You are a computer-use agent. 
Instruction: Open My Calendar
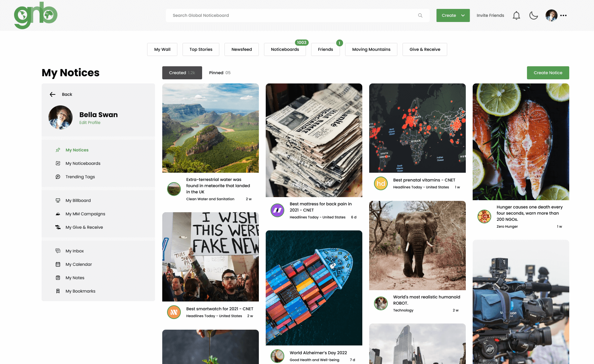[x=79, y=264]
